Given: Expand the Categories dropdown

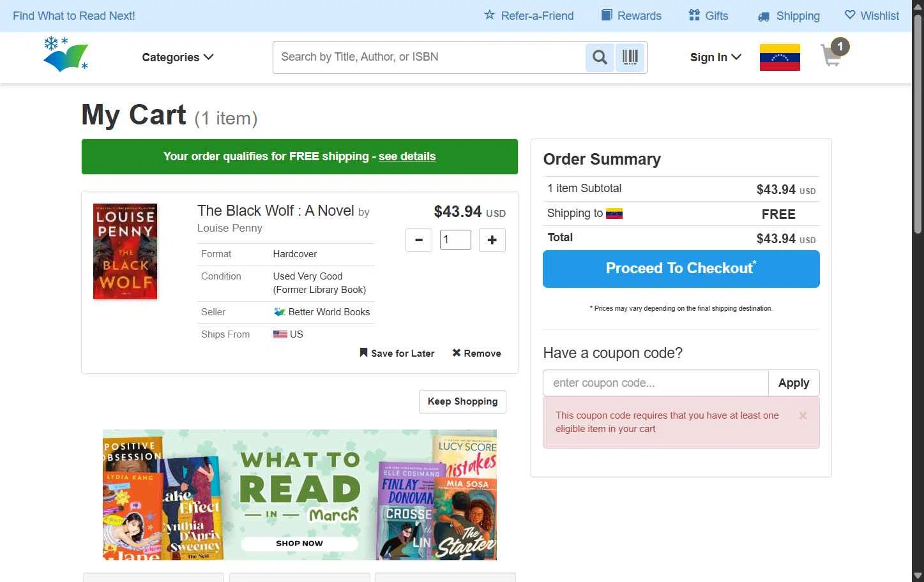Looking at the screenshot, I should point(178,57).
